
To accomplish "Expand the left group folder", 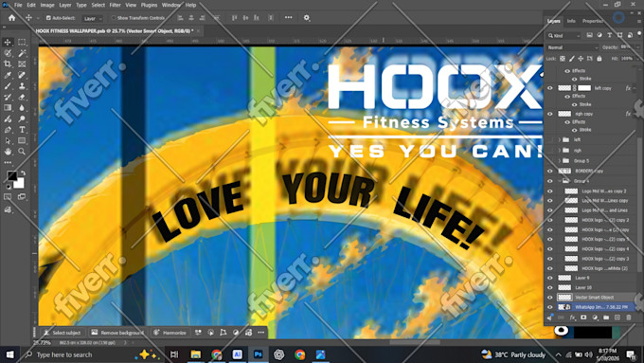I will pyautogui.click(x=560, y=139).
